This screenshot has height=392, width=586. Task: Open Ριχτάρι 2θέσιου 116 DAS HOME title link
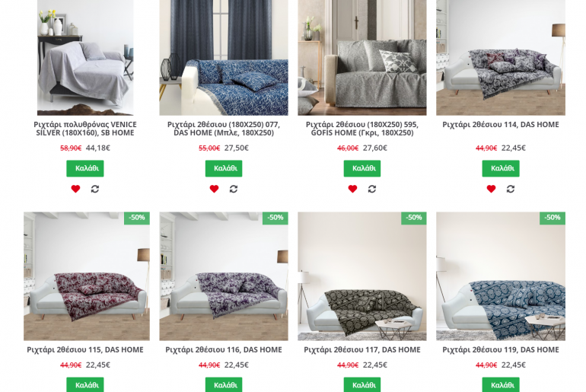coord(224,350)
